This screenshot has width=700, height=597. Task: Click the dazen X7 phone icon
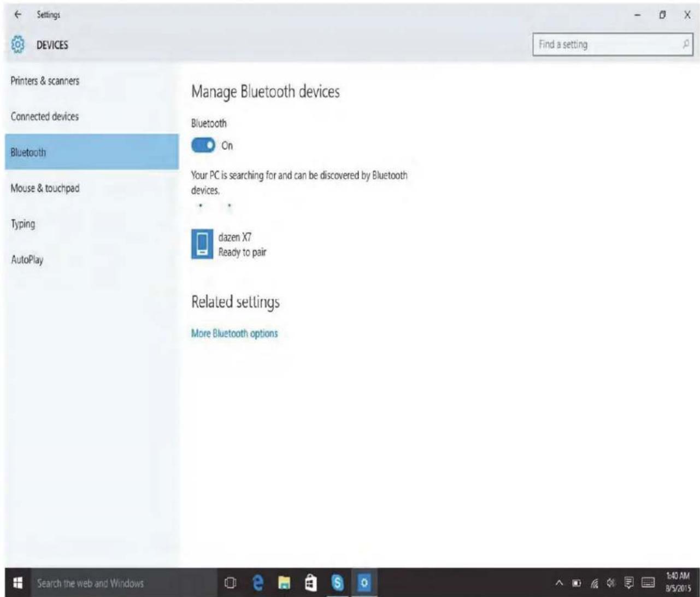tap(202, 244)
